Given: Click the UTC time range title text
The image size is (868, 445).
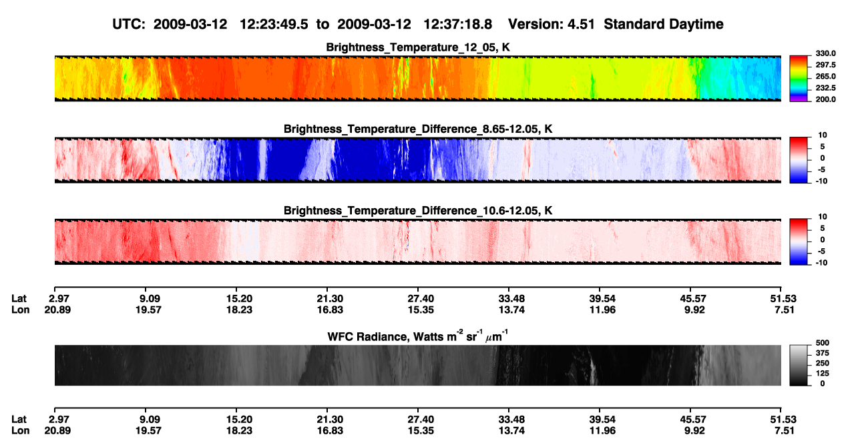Looking at the screenshot, I should click(x=418, y=24).
